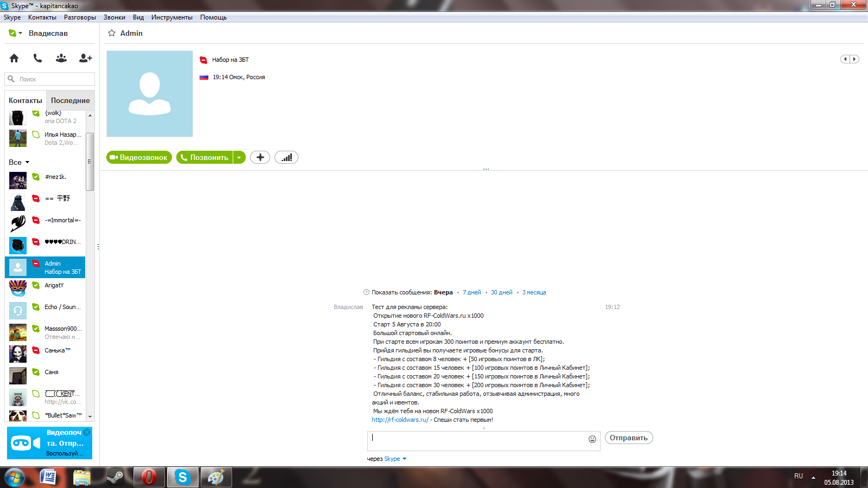
Task: Show hidden system tray icons
Action: tap(813, 478)
